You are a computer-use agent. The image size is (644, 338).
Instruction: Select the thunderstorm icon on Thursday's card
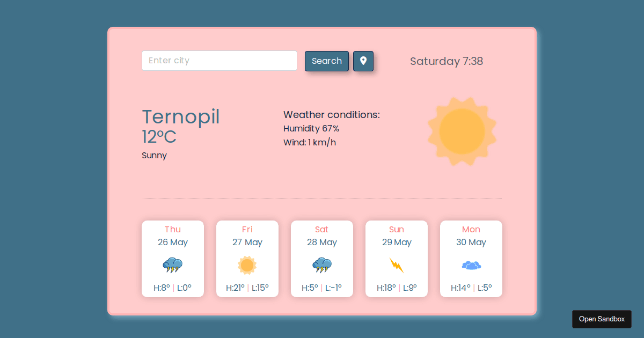(x=173, y=264)
